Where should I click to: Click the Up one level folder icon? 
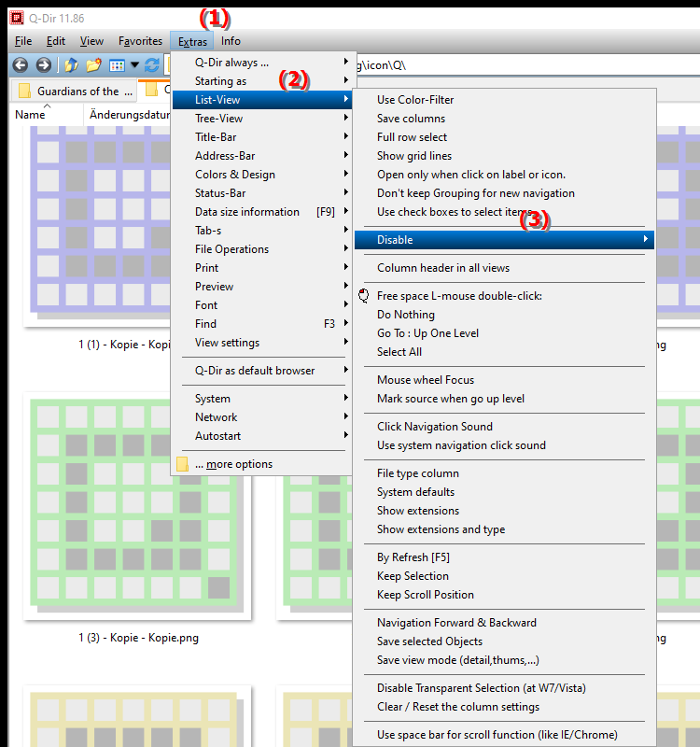(71, 64)
